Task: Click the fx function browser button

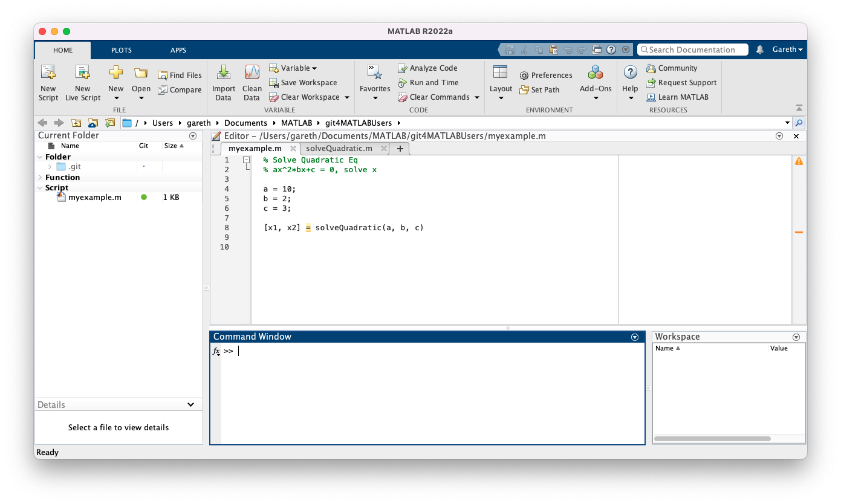Action: [216, 351]
